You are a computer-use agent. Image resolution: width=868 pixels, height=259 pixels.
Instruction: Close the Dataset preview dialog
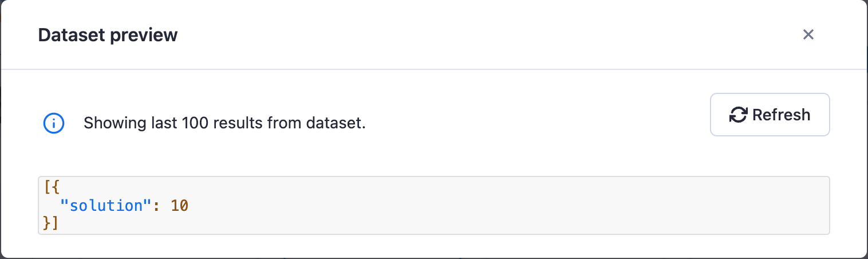[808, 35]
